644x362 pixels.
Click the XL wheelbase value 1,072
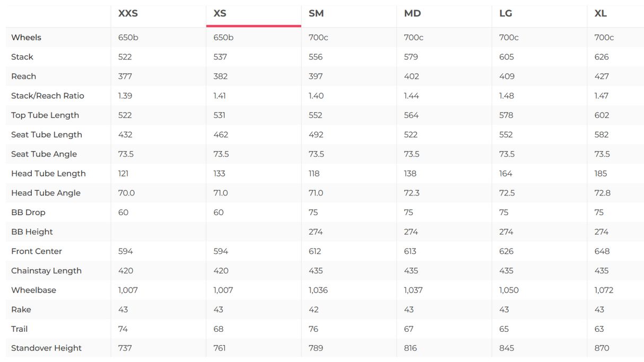coord(604,290)
